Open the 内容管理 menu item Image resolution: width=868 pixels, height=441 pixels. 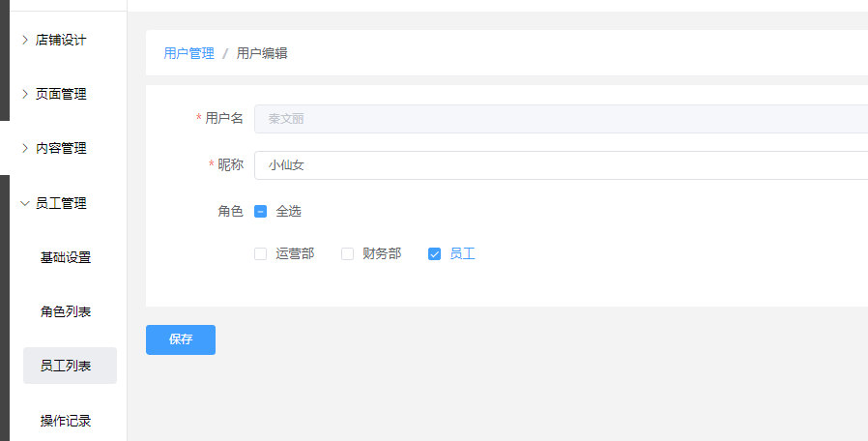[61, 149]
